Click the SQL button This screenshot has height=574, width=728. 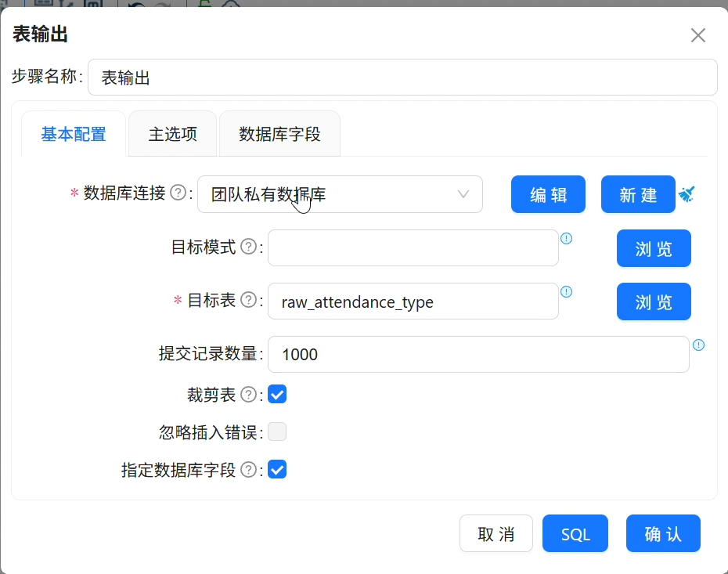coord(575,533)
